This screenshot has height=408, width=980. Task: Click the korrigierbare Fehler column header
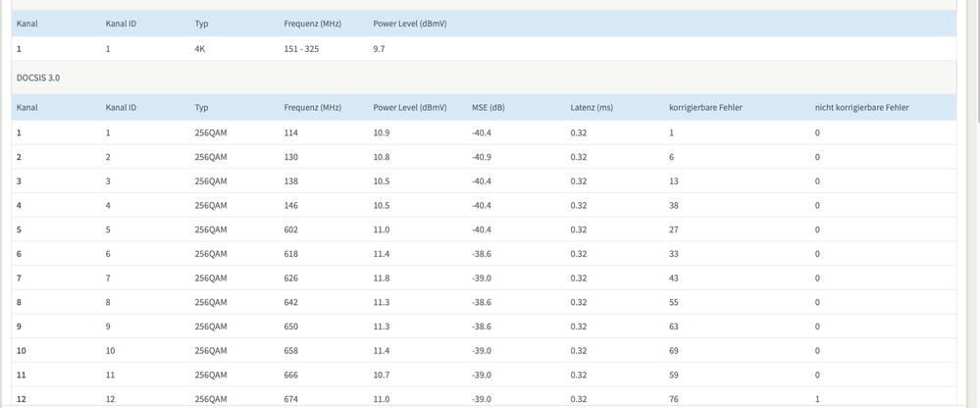(706, 107)
